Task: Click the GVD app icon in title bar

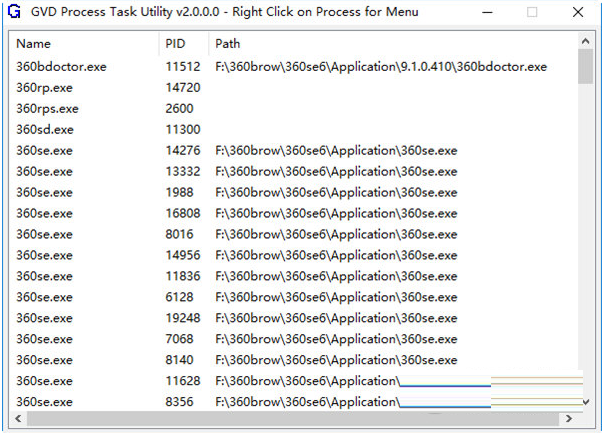Action: [x=14, y=12]
